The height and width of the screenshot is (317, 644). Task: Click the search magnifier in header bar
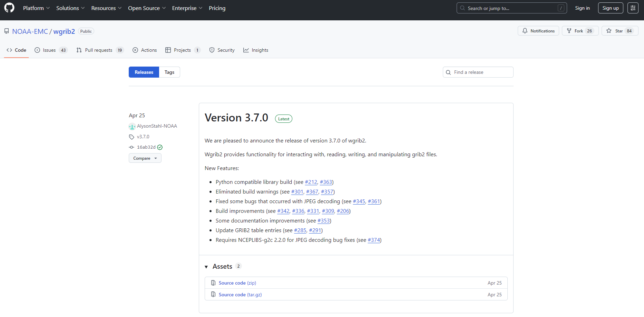(462, 8)
